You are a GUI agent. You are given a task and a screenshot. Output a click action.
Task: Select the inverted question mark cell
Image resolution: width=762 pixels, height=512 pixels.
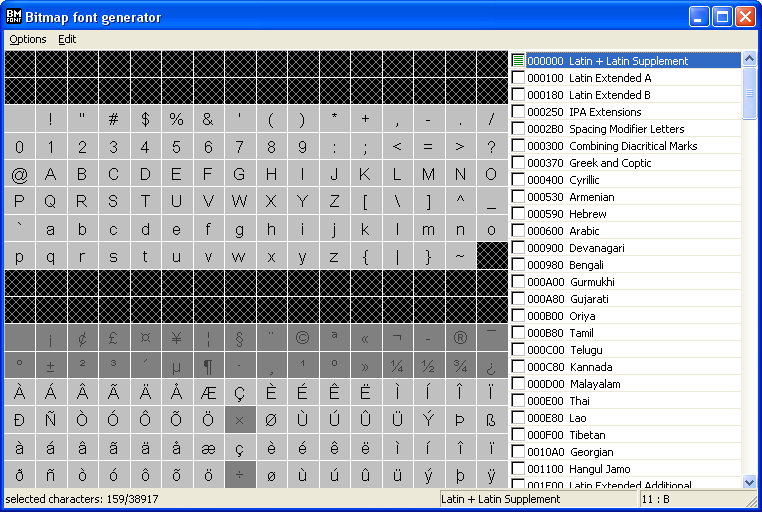tap(491, 365)
